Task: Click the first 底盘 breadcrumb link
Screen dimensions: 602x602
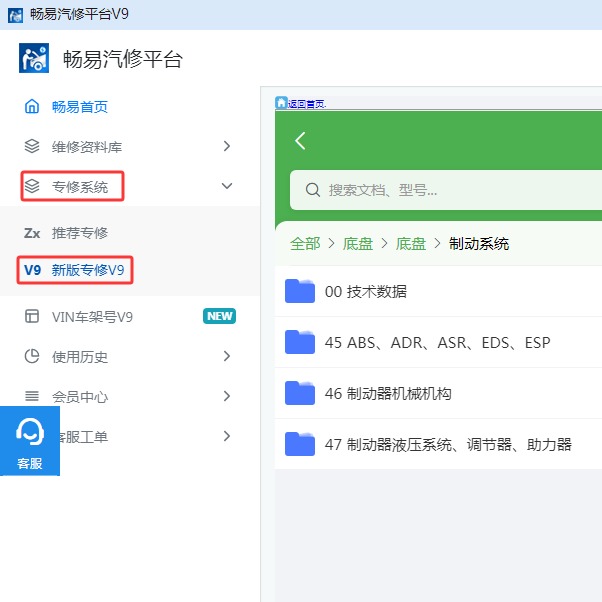Action: (358, 243)
